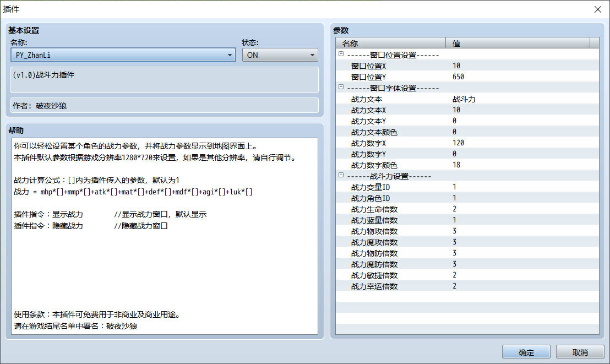Select the 战力变量ID parameter row
Viewport: 610px width, 364px height.
pos(467,187)
